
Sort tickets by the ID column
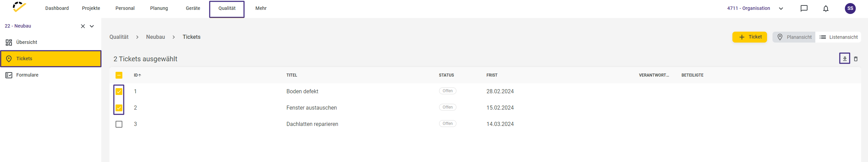[x=137, y=75]
